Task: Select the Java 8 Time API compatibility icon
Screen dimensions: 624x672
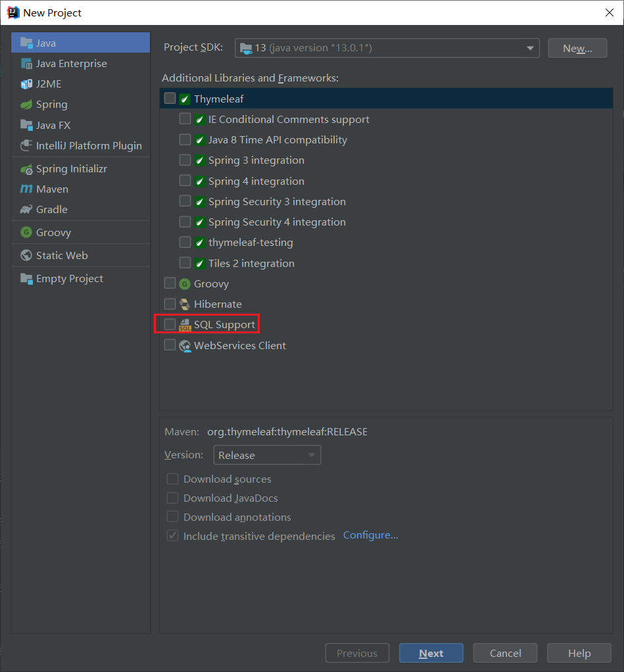Action: tap(199, 140)
